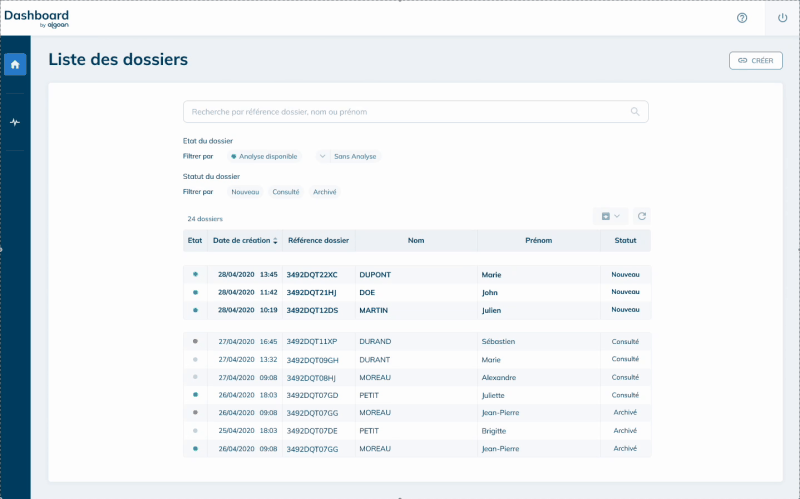
Task: Toggle the Archivé status filter
Action: point(325,191)
